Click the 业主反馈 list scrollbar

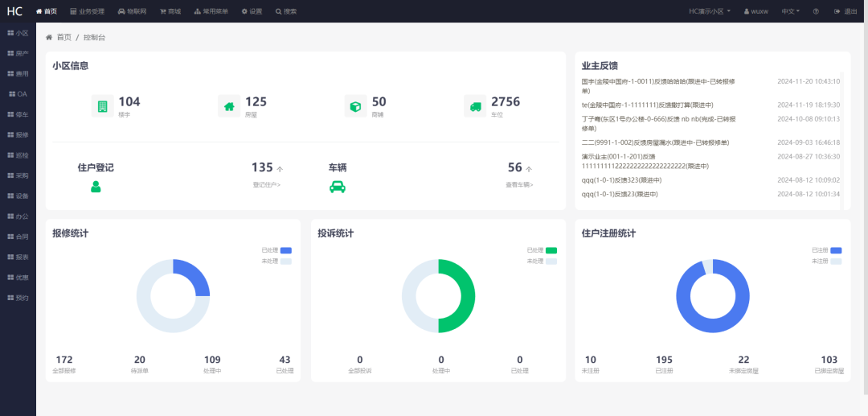(842, 137)
